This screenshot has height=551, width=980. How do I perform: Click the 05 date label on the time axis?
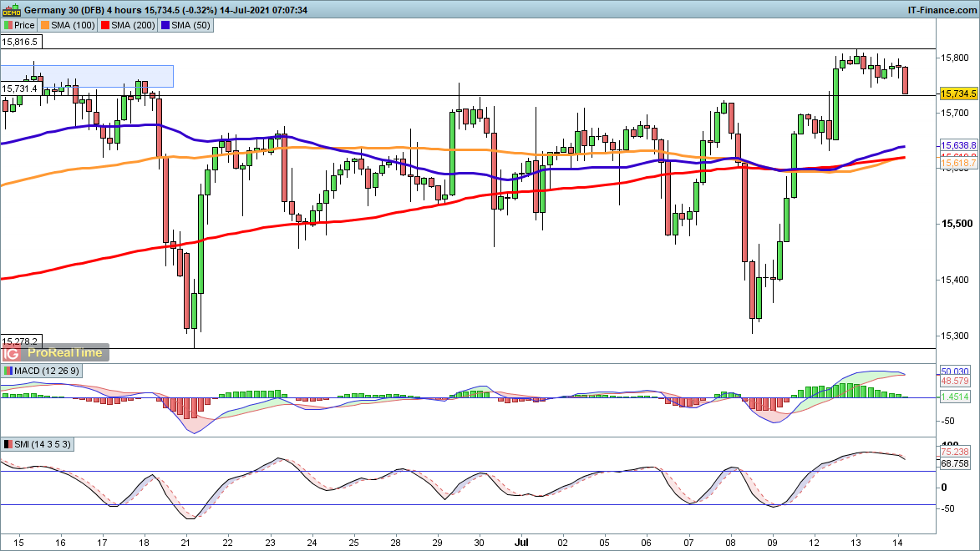[x=605, y=543]
